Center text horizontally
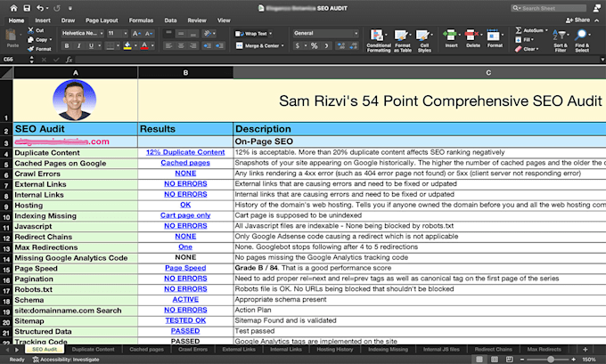 coord(181,46)
